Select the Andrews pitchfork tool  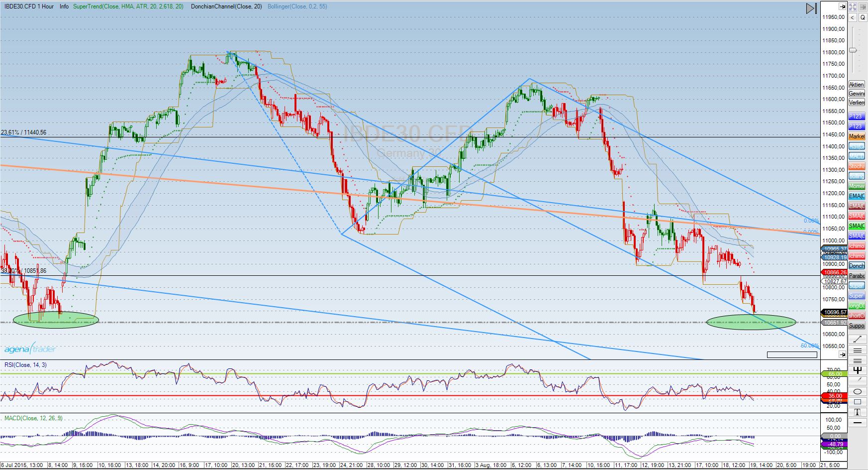pos(857,370)
